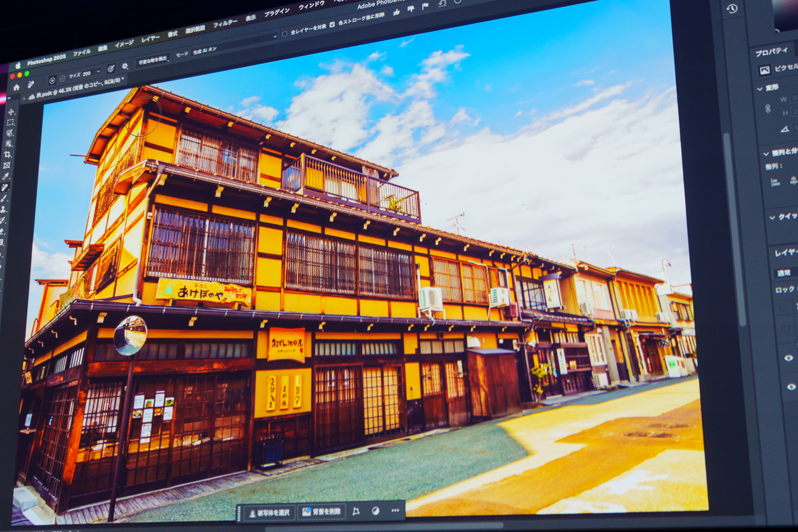The width and height of the screenshot is (798, 532).
Task: Open the mode dropdown chevron in options bar
Action: click(275, 36)
